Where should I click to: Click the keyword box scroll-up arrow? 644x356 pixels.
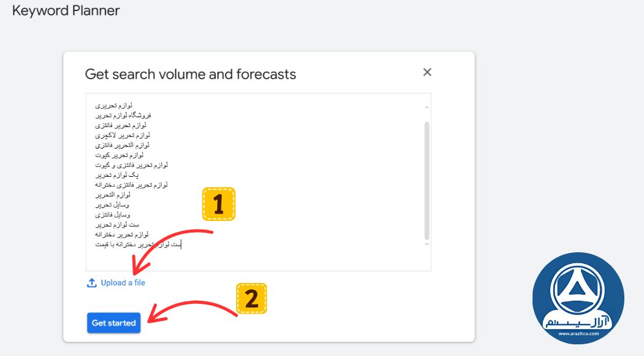pos(427,107)
